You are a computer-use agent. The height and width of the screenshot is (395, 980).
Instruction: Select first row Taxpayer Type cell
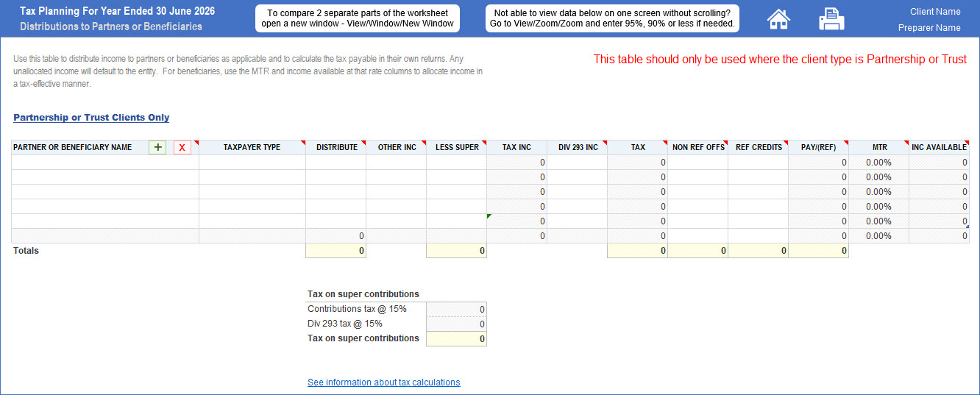coord(252,163)
